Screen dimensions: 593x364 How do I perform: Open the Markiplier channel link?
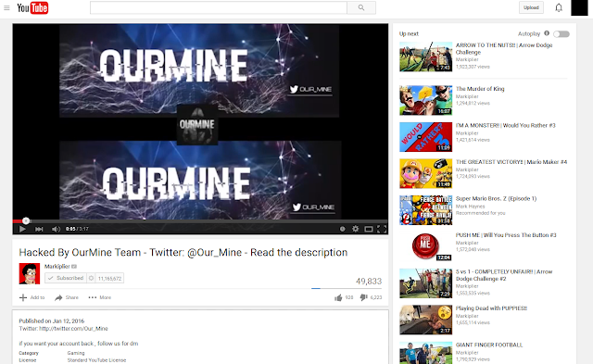pyautogui.click(x=57, y=267)
